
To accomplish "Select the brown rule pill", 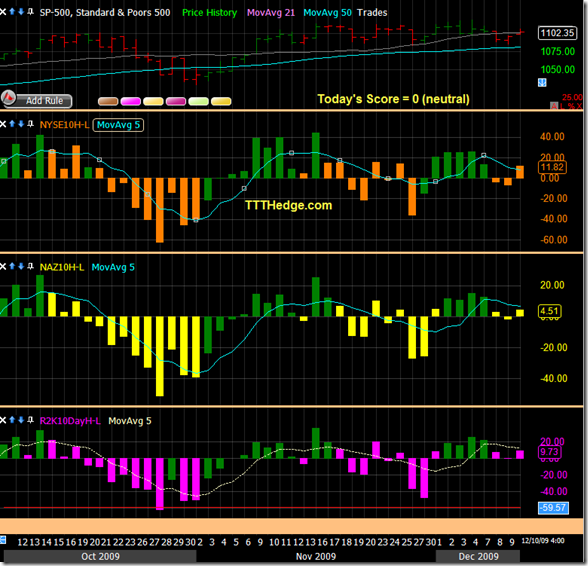I will (x=108, y=101).
